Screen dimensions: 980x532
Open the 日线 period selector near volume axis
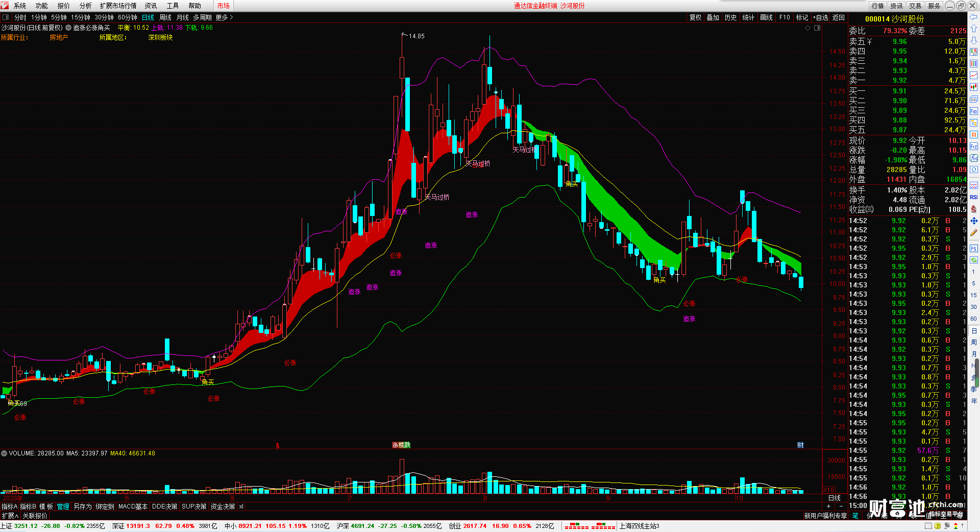coord(835,498)
